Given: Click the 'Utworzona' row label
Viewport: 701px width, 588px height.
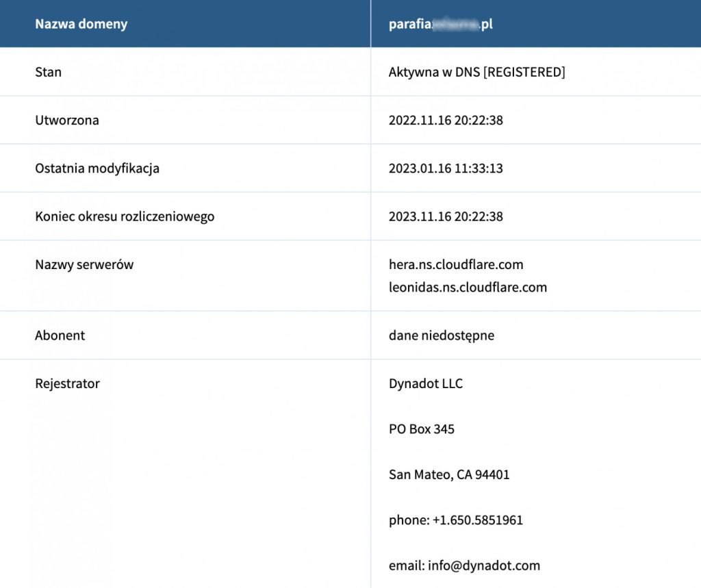Looking at the screenshot, I should tap(67, 120).
